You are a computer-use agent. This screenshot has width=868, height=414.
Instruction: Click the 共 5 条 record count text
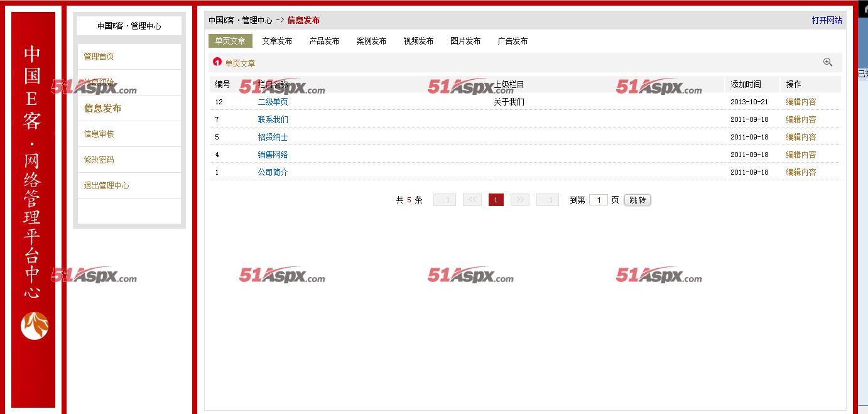tap(409, 200)
